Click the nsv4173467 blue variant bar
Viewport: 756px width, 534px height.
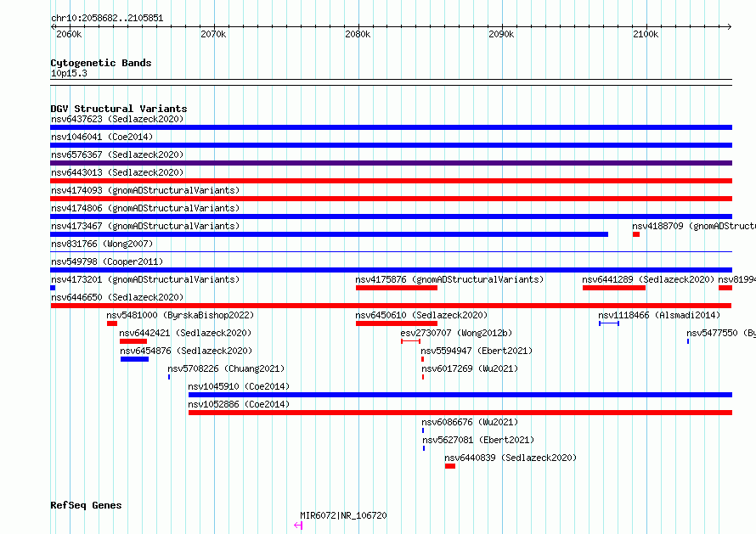(330, 234)
